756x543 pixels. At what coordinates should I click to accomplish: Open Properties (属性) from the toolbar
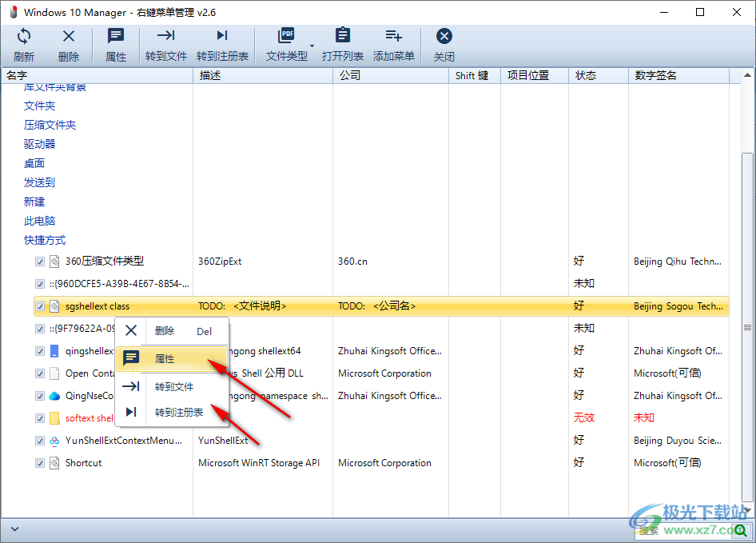coord(116,45)
